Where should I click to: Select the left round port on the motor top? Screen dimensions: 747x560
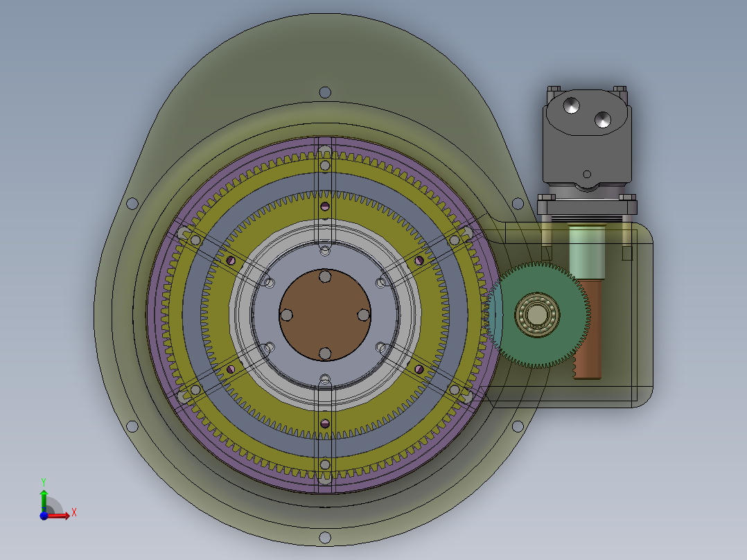coord(572,105)
